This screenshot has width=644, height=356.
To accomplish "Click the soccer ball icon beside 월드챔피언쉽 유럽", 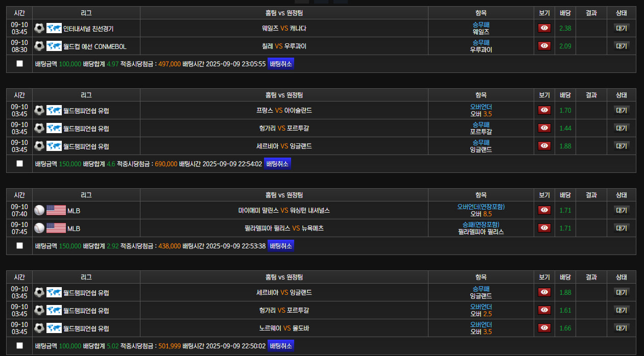I will (x=39, y=110).
